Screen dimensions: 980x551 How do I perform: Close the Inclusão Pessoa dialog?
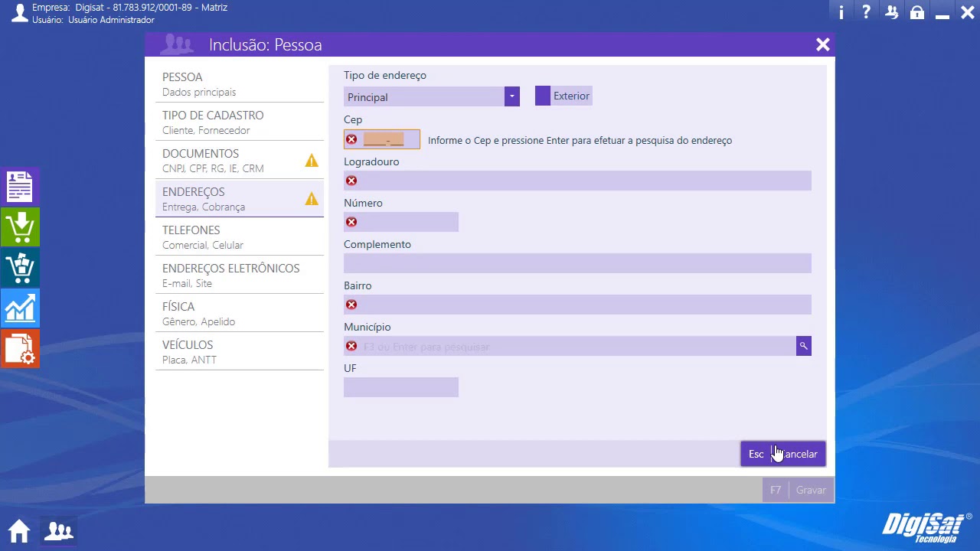(x=823, y=44)
